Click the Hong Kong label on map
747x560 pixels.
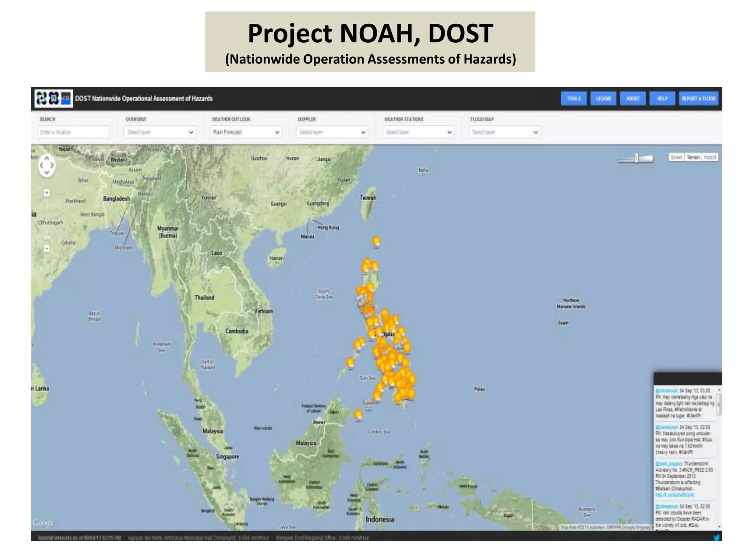tap(328, 227)
